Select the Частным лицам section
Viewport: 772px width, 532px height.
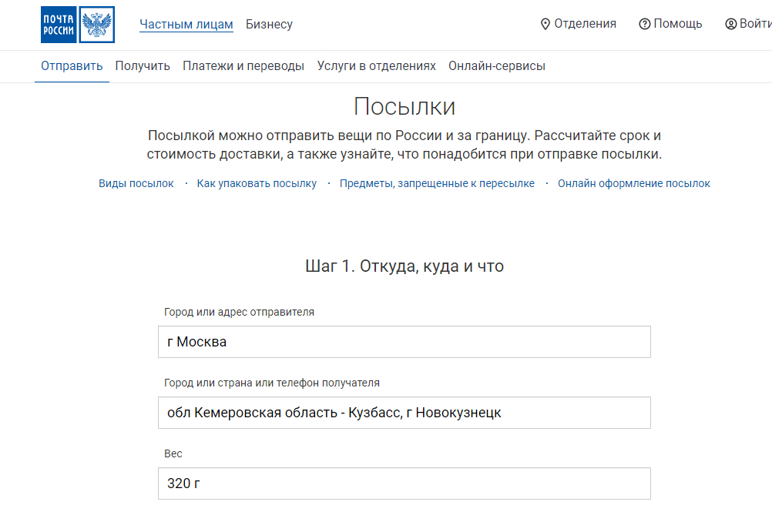[x=186, y=25]
